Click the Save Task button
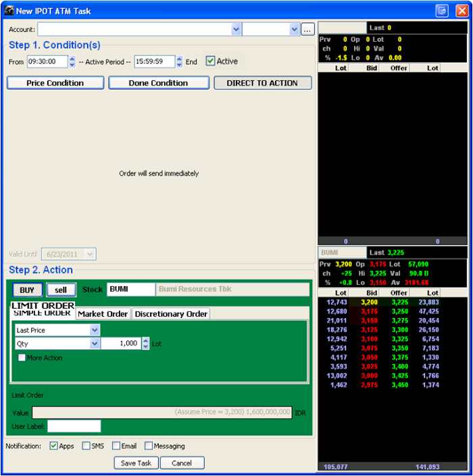The image size is (473, 476). (x=136, y=462)
